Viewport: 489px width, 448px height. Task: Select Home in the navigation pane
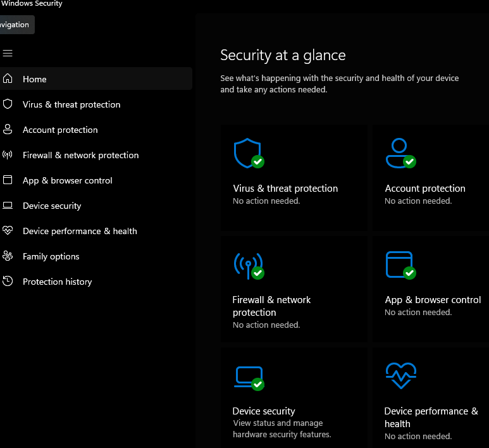click(96, 78)
